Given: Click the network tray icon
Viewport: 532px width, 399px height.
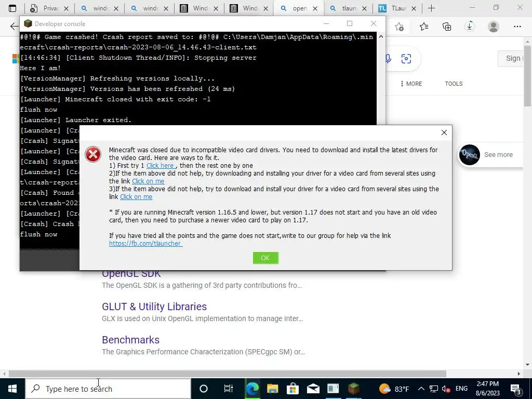Looking at the screenshot, I should pos(433,389).
